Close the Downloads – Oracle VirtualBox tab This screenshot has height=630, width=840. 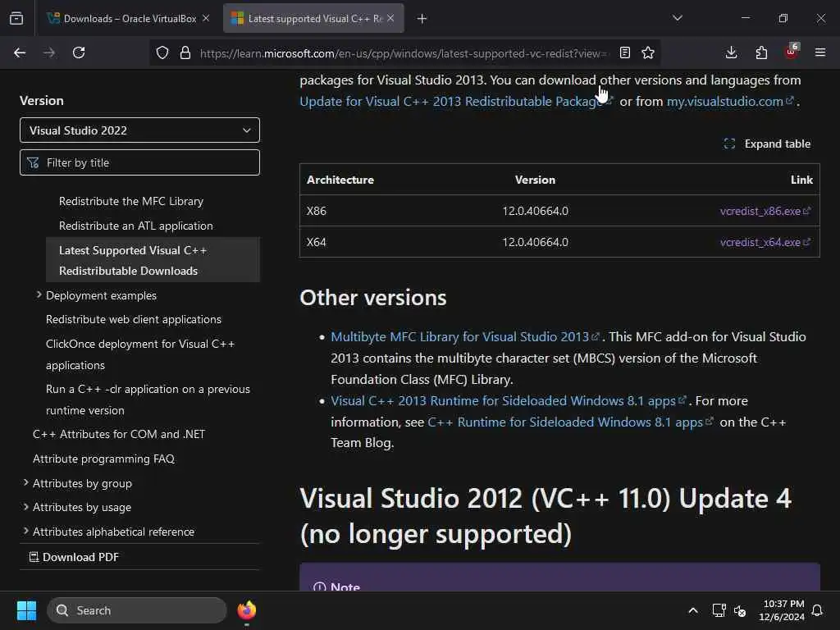[x=206, y=18]
